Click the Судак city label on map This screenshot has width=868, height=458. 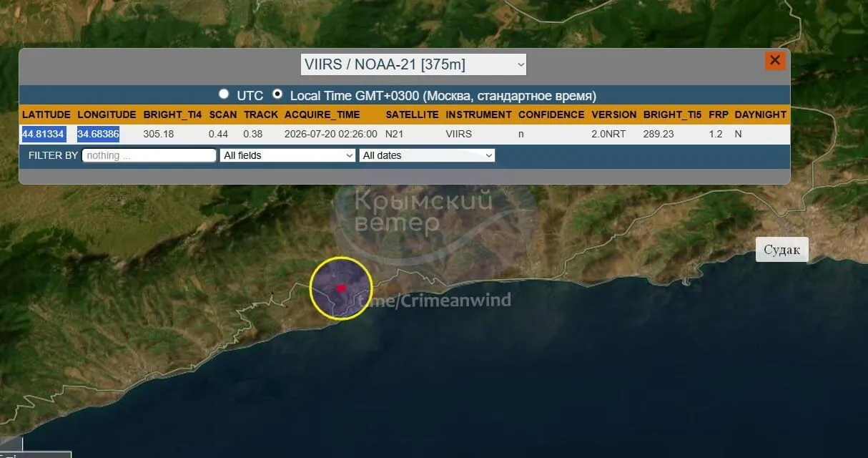coord(782,250)
